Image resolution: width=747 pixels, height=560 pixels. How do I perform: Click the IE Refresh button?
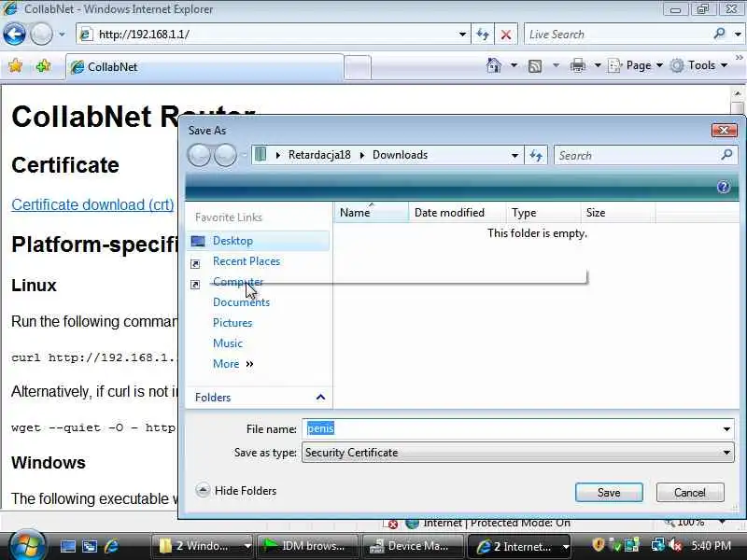point(483,35)
